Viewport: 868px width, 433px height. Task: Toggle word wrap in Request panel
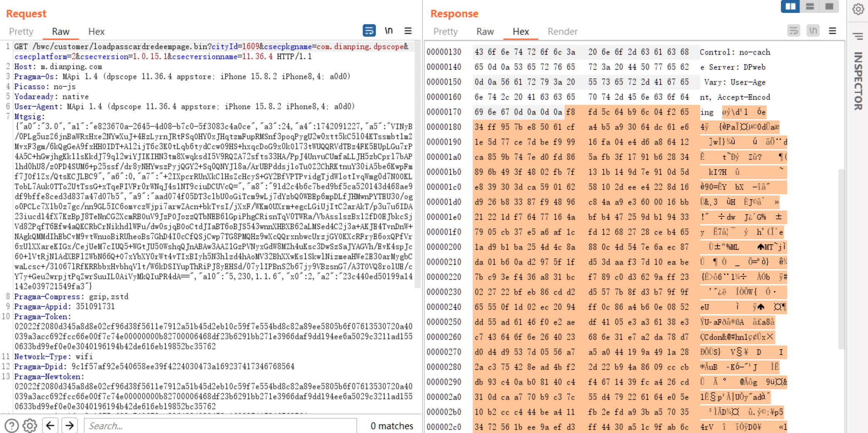pyautogui.click(x=369, y=31)
